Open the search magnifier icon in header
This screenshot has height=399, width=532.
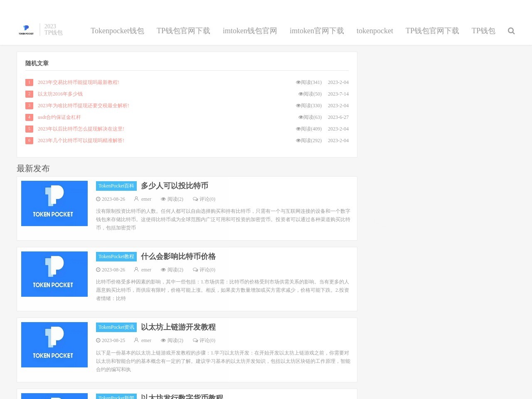(x=511, y=31)
